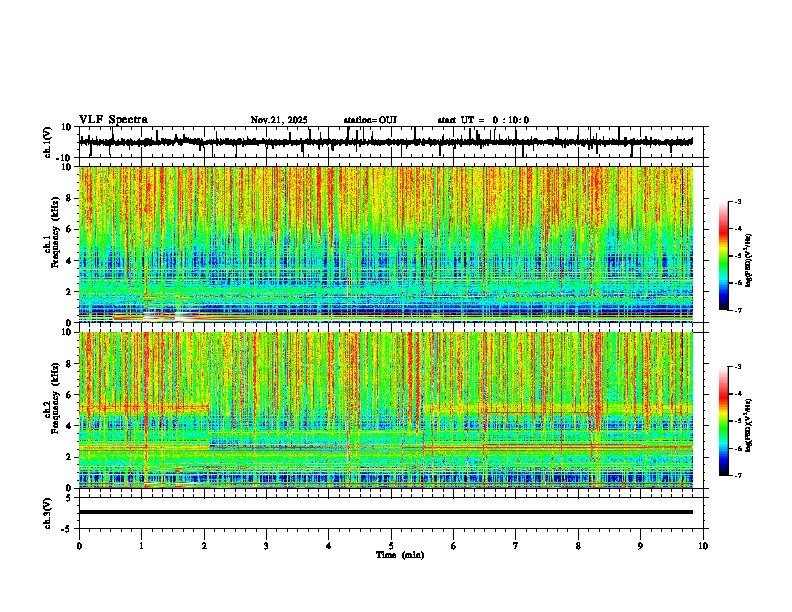Image resolution: width=792 pixels, height=612 pixels.
Task: Click time axis tick label "9"
Action: coord(640,546)
